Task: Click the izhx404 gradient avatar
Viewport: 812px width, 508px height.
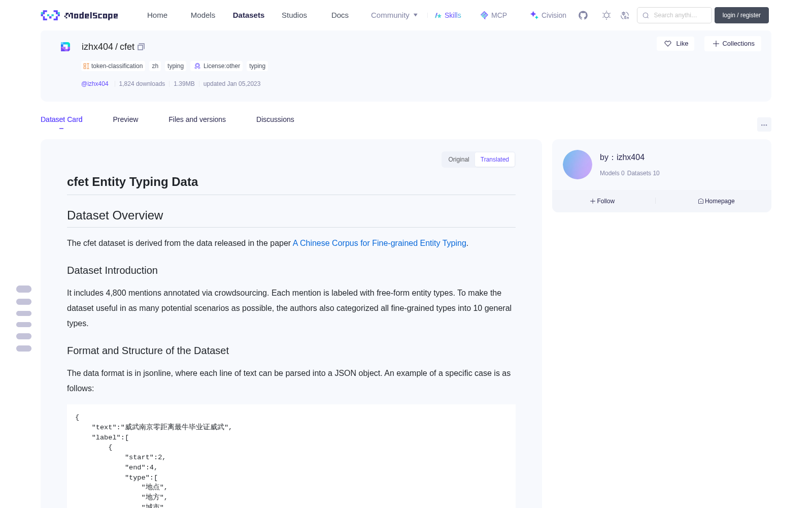Action: tap(578, 165)
